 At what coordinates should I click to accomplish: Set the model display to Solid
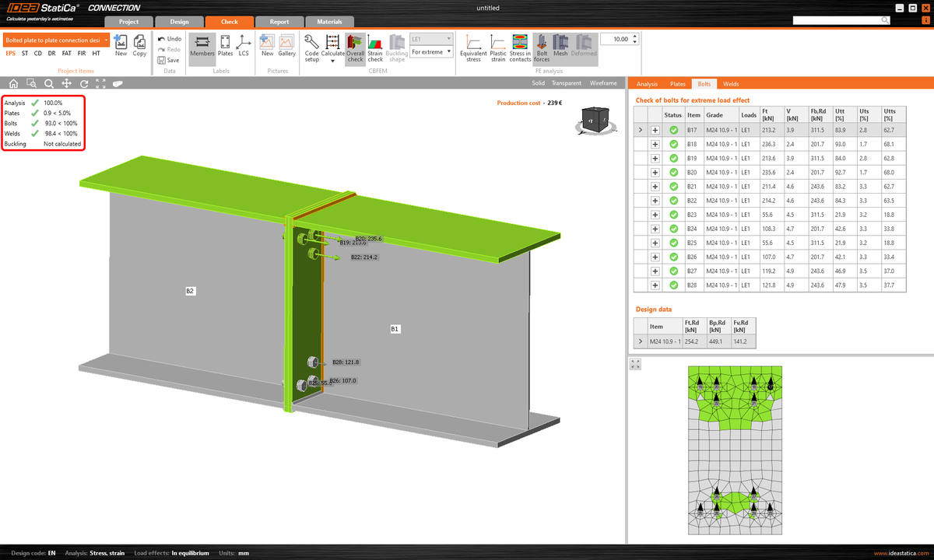tap(537, 82)
